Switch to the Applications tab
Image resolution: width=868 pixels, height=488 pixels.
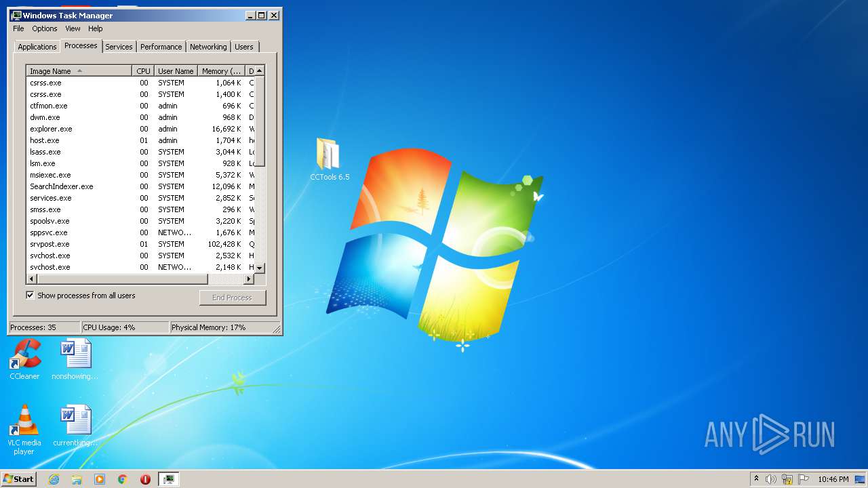[37, 47]
